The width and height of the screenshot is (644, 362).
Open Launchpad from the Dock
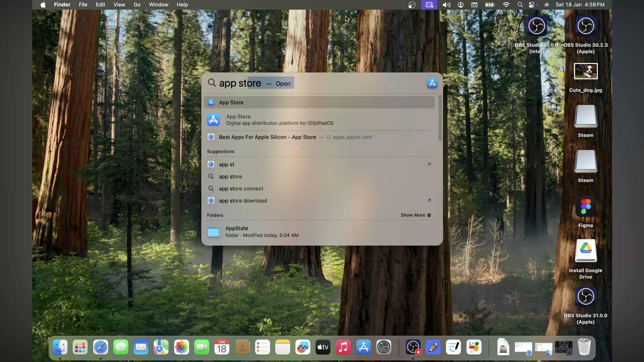(x=80, y=347)
